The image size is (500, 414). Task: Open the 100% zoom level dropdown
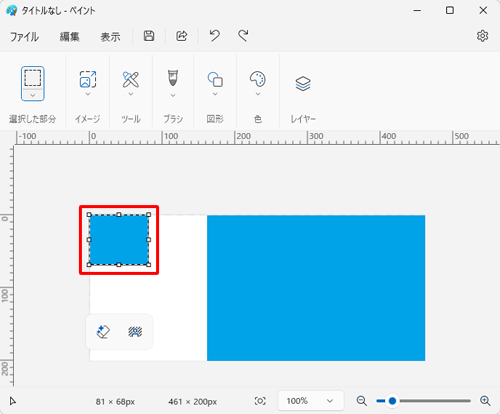click(311, 401)
